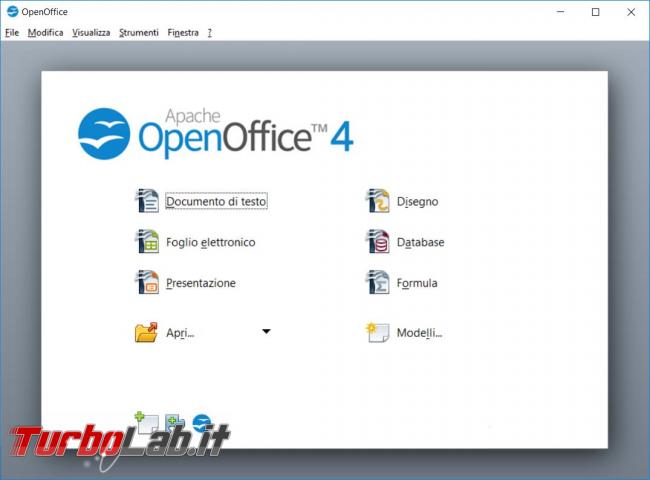Create a new Database
The height and width of the screenshot is (480, 650).
tap(420, 242)
